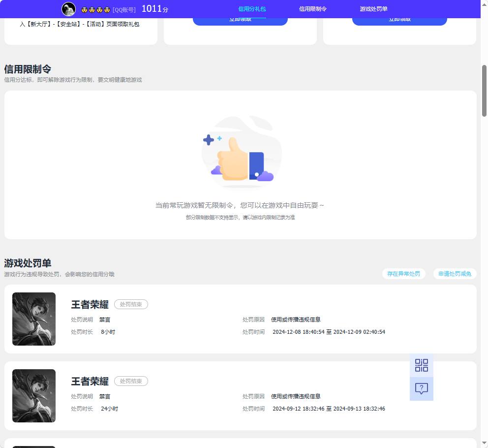Click 使用或传播违规信息 in 24小时 record
Screen dimensions: 488x448
click(296, 396)
